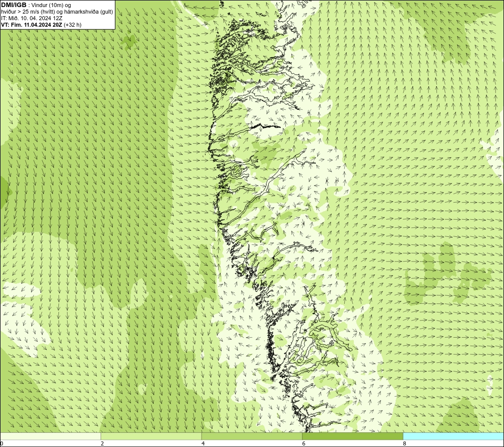
Task: Click the scale label 8
Action: (404, 443)
